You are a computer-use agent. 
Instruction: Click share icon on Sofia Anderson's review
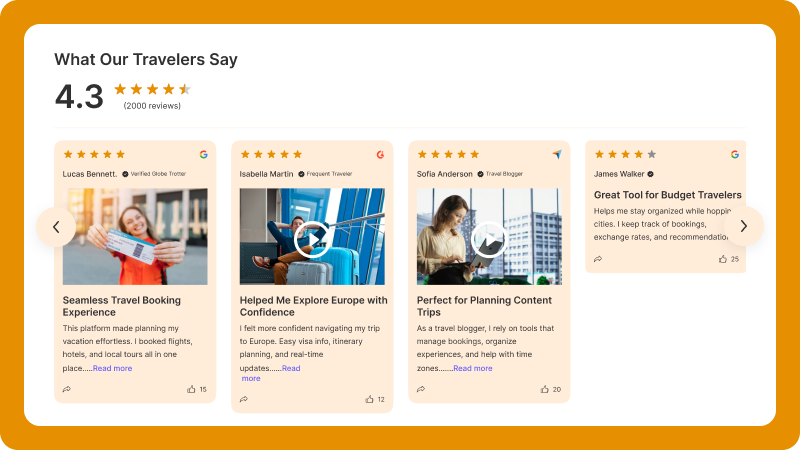421,389
